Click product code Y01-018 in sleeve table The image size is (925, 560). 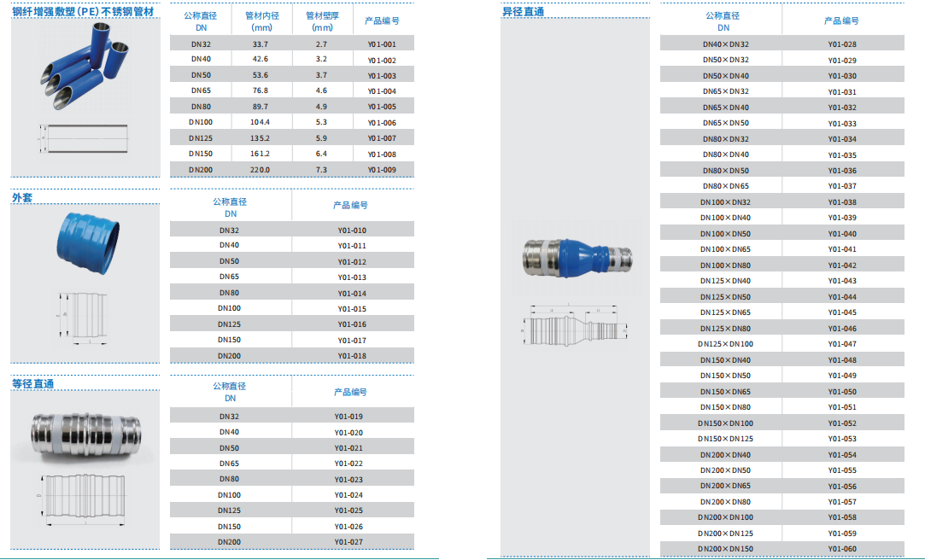[x=351, y=356]
